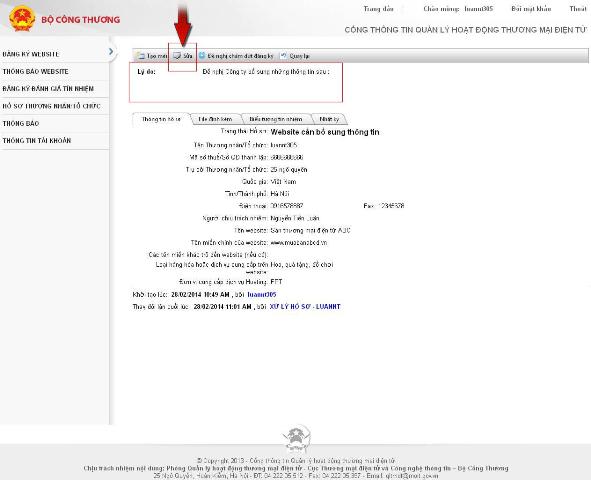The height and width of the screenshot is (480, 591).
Task: Click the Đổi mật khẩu link
Action: pos(531,9)
